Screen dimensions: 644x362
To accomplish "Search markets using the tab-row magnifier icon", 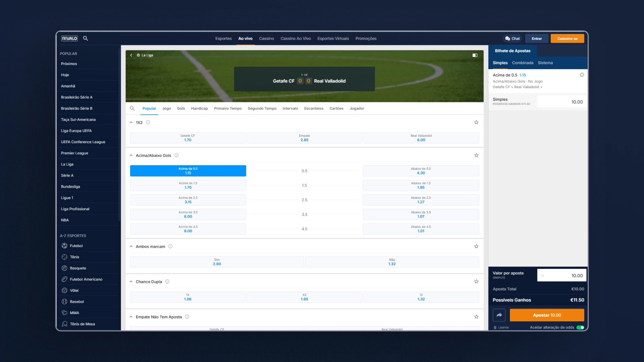I will 132,108.
